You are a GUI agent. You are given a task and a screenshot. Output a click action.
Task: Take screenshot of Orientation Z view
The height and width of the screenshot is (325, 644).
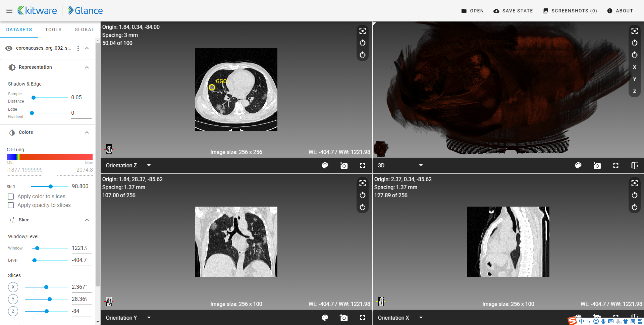[x=344, y=165]
